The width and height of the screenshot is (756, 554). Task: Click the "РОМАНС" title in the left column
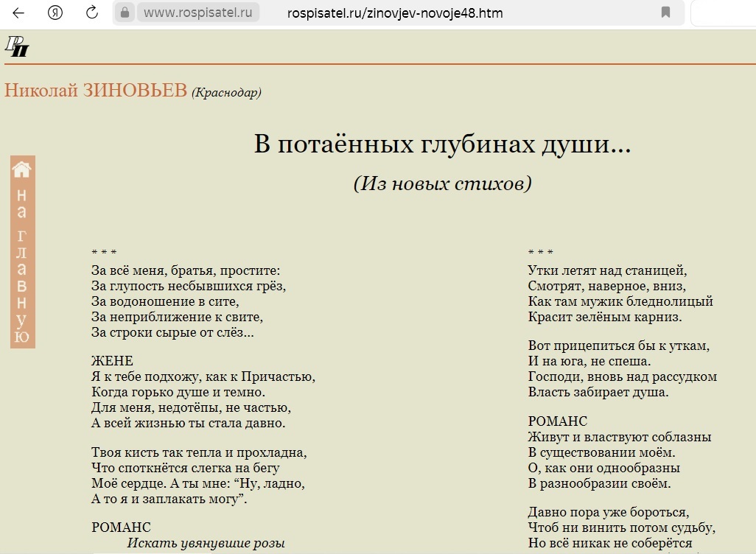pos(121,527)
